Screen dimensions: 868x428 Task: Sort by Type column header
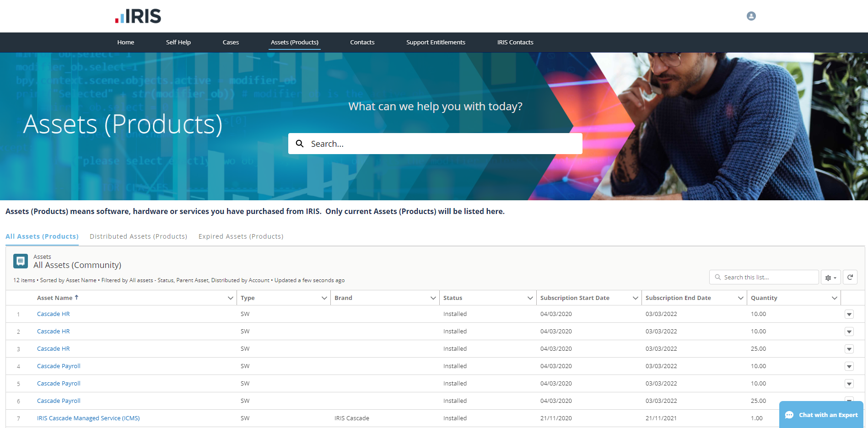coord(248,298)
